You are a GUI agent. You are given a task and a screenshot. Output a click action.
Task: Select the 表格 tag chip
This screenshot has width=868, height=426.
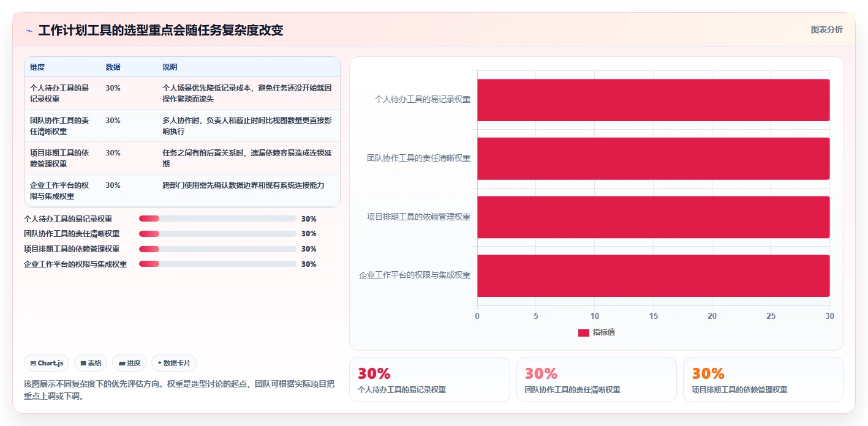tap(91, 363)
